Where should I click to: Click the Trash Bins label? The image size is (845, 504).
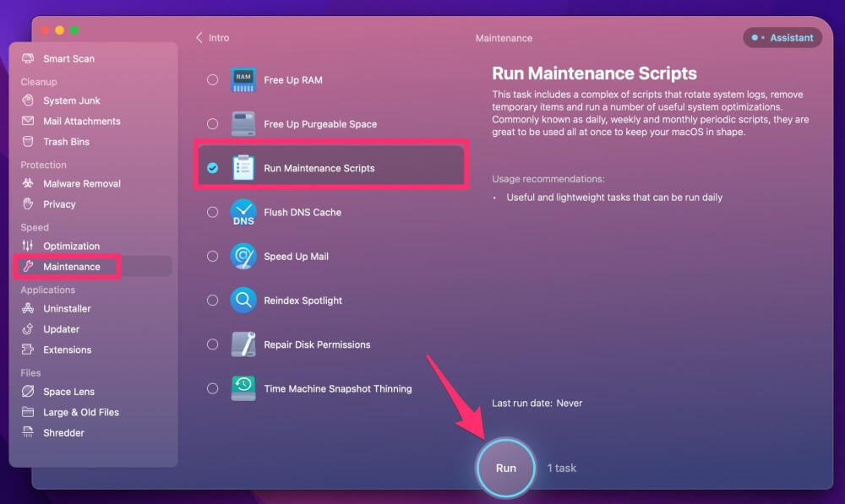point(66,142)
